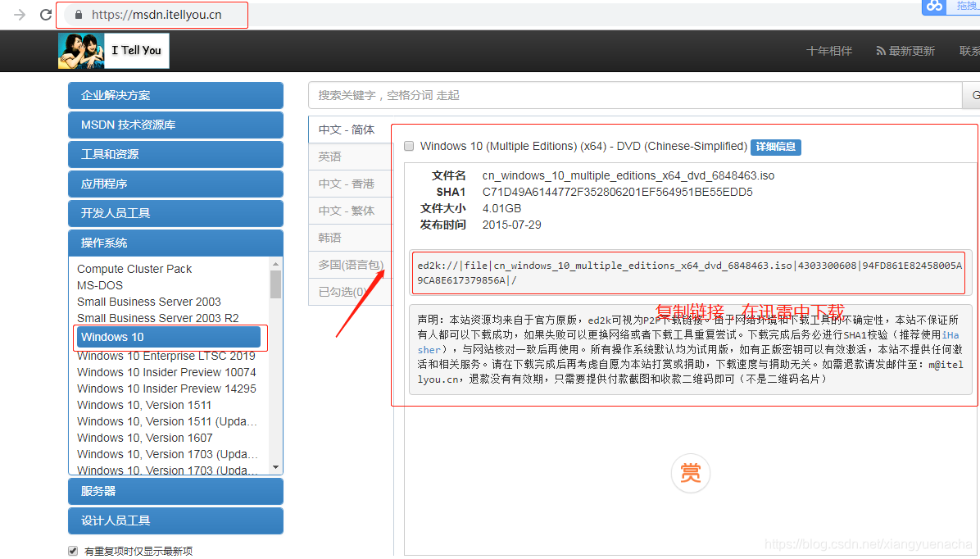
Task: Open the 已勾选(0) tab
Action: tap(350, 291)
